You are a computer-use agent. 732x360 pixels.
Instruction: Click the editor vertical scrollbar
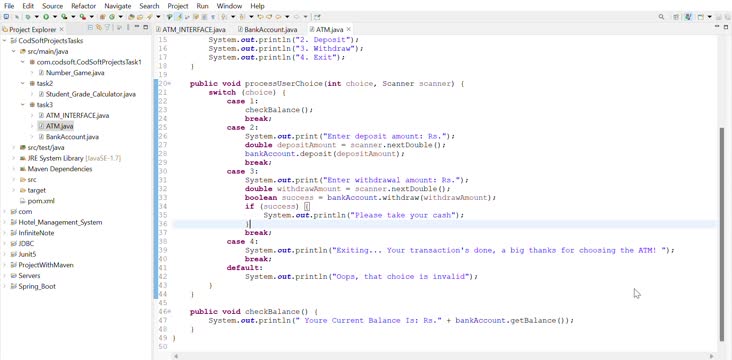click(723, 233)
